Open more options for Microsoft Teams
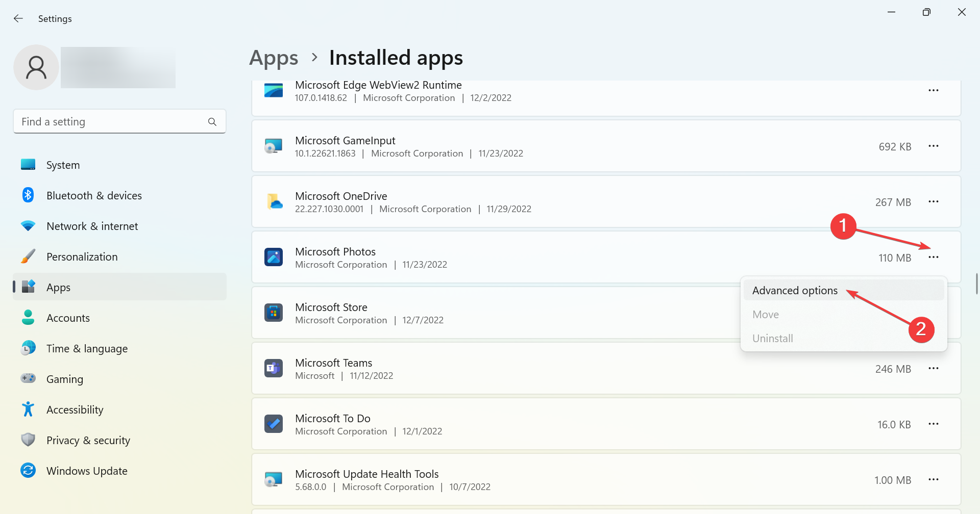The width and height of the screenshot is (980, 514). point(934,368)
